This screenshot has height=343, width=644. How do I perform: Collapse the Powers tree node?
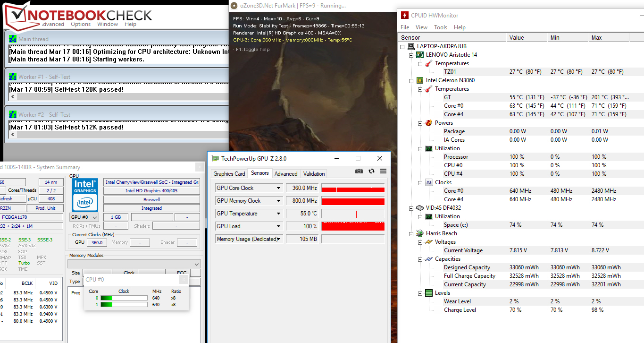tap(419, 123)
